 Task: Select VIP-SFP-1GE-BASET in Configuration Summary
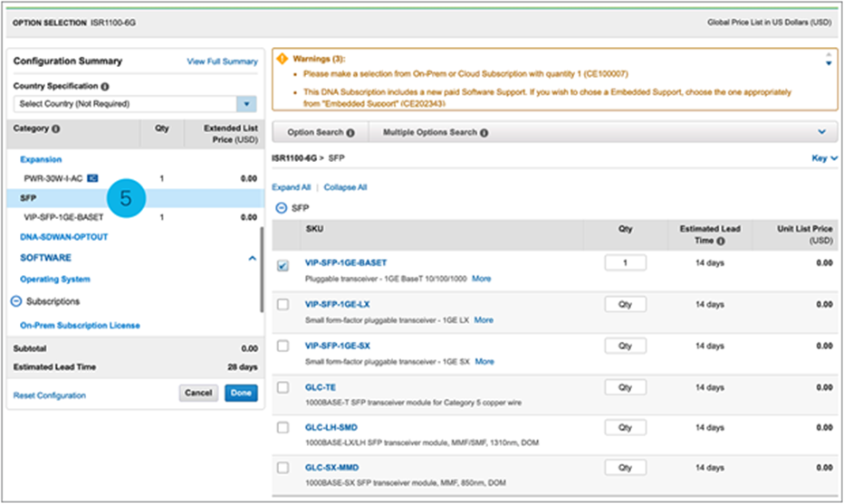63,217
